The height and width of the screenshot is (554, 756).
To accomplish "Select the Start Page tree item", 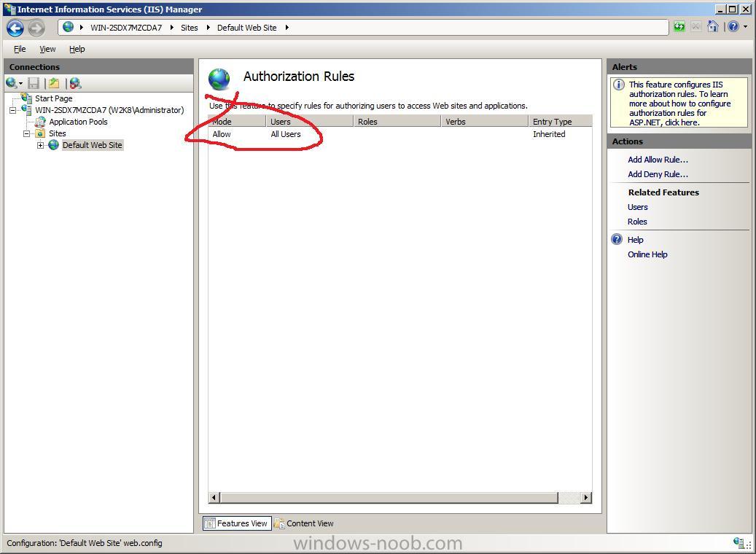I will pyautogui.click(x=53, y=98).
